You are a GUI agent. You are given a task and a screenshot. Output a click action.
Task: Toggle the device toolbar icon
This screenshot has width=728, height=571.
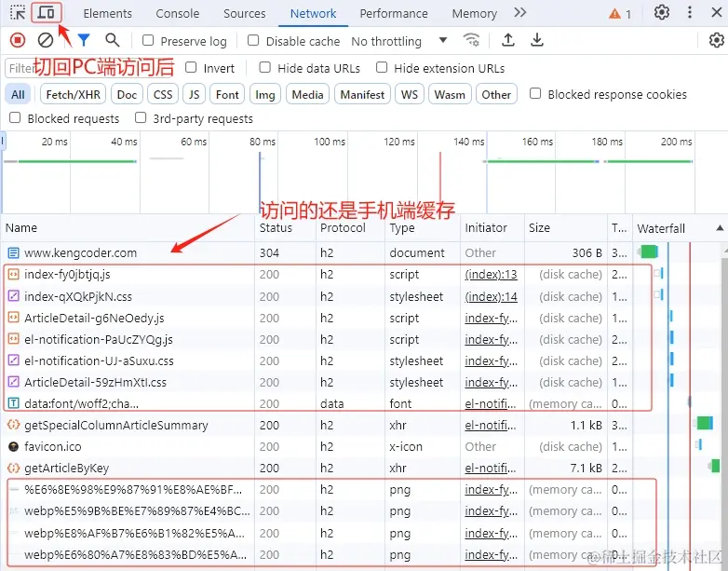coord(46,12)
